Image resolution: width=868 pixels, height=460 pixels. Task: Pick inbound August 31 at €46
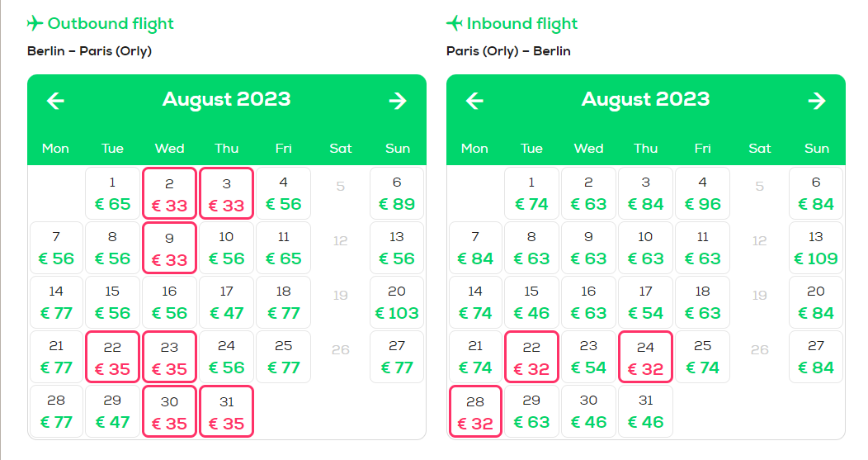pyautogui.click(x=645, y=412)
